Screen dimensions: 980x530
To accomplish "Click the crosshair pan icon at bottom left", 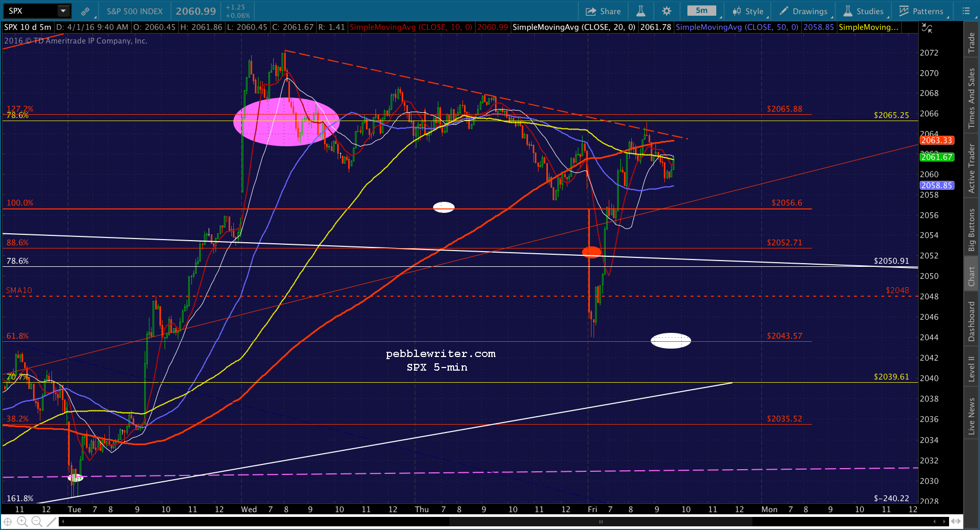I will tap(8, 522).
